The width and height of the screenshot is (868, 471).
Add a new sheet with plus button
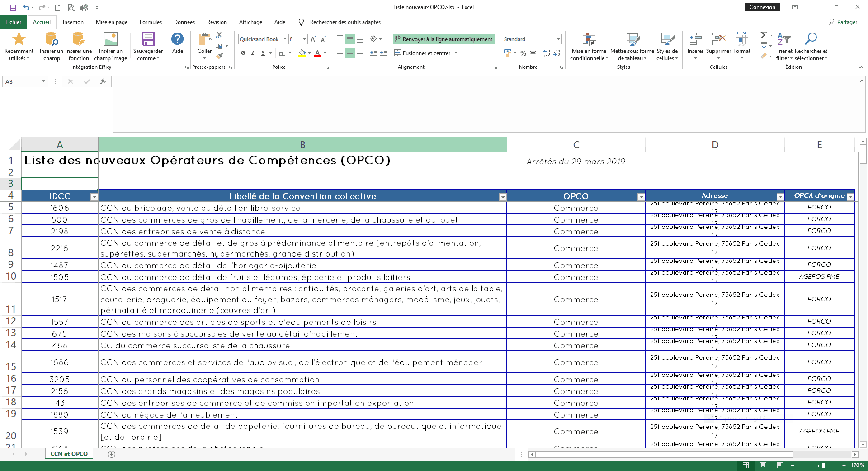point(112,454)
